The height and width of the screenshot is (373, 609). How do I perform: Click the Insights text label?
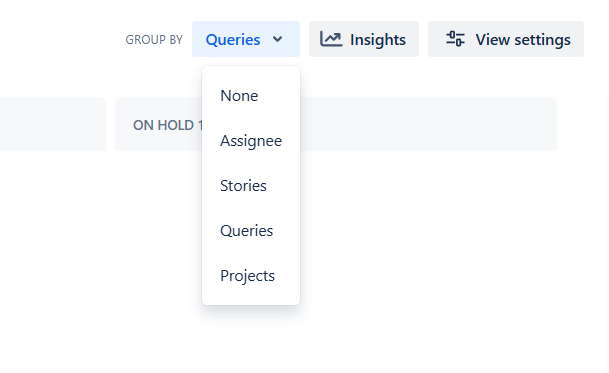378,40
